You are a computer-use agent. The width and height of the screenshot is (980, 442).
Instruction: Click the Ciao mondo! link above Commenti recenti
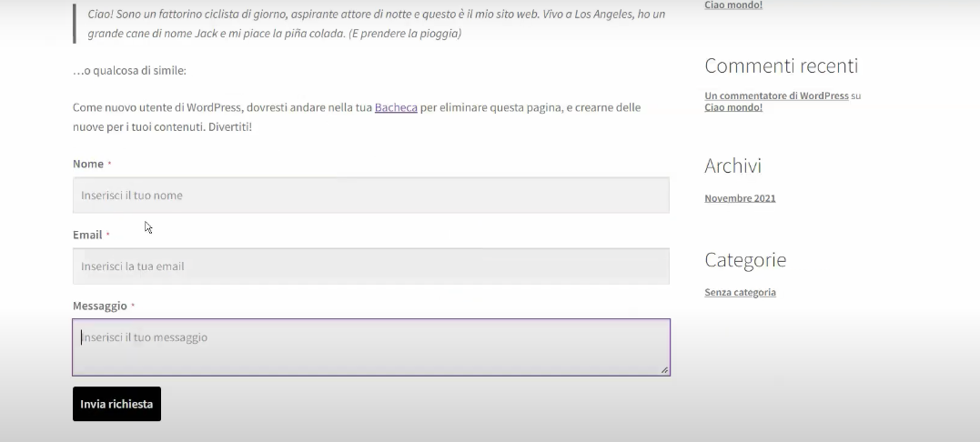733,5
